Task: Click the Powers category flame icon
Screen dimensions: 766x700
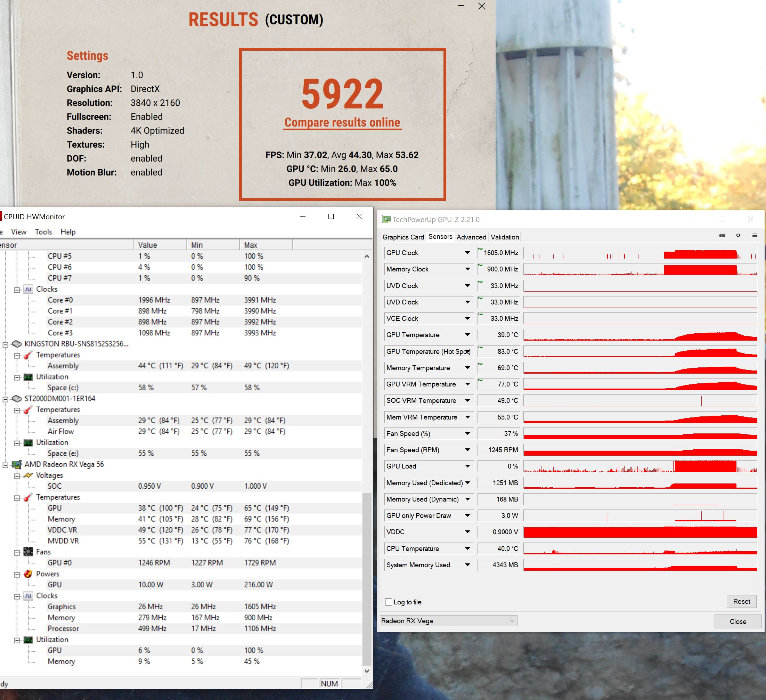Action: (x=28, y=574)
